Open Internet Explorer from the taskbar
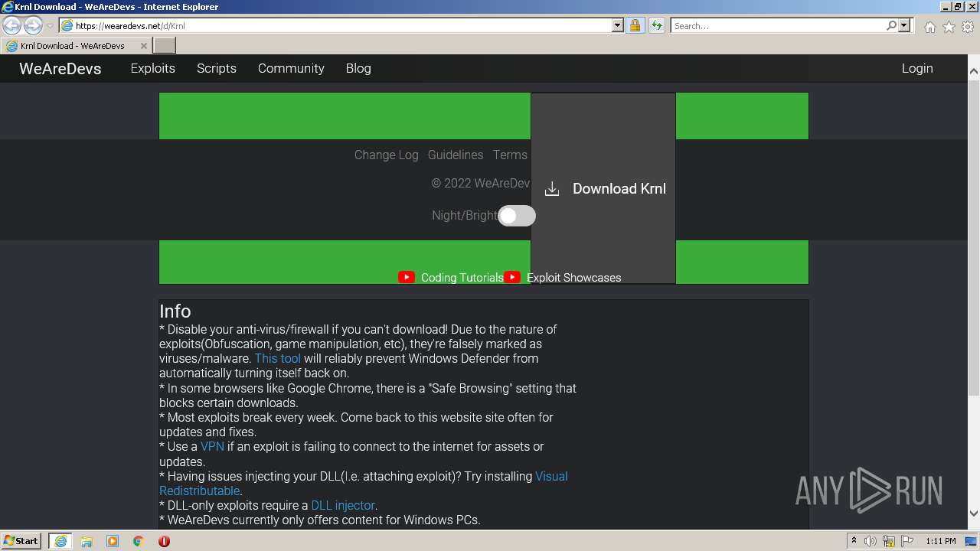980x551 pixels. tap(60, 541)
